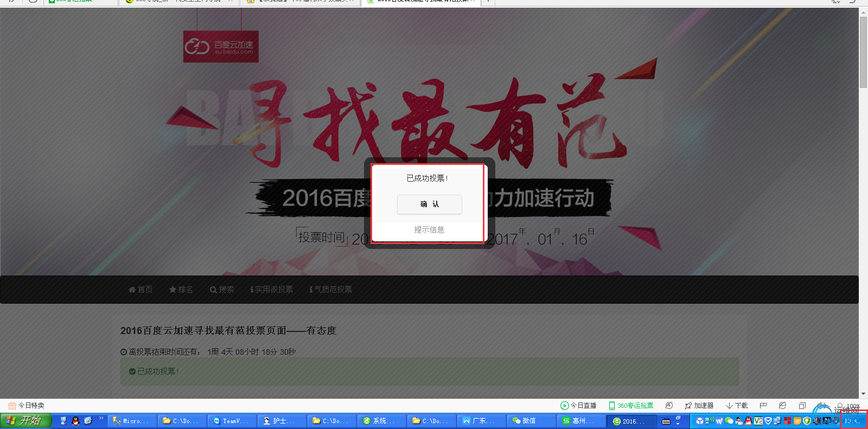Click the 2016百度云加速寻找最有范投票页面 heading
Viewport: 868px width, 429px height.
(228, 331)
